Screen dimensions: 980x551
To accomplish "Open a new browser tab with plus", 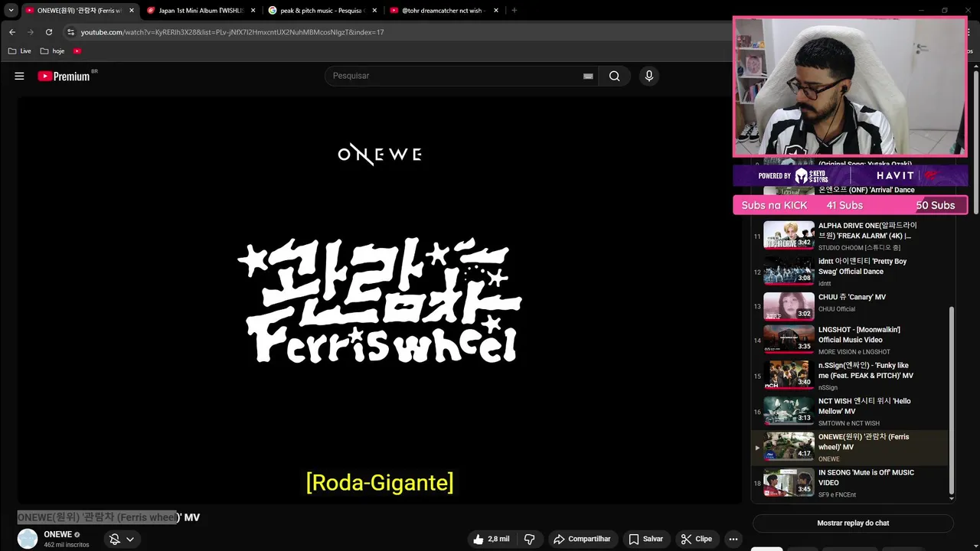I will pyautogui.click(x=514, y=11).
